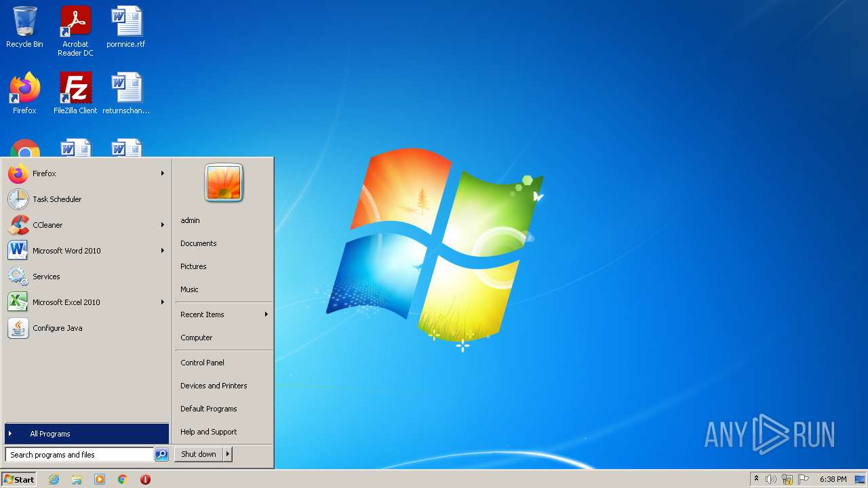Screen dimensions: 868x488
Task: Expand Recent Items submenu
Action: [224, 314]
